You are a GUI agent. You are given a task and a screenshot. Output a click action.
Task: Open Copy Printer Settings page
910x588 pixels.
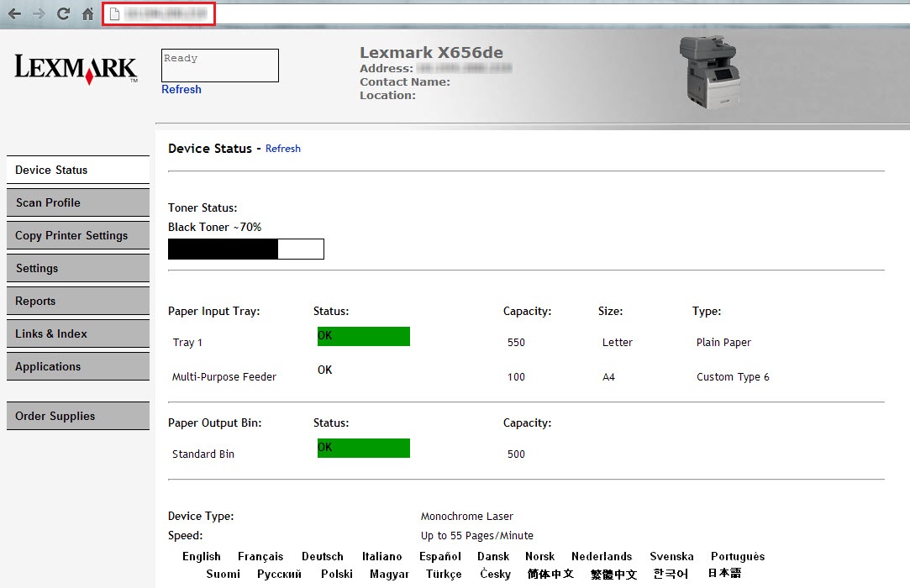(x=77, y=235)
